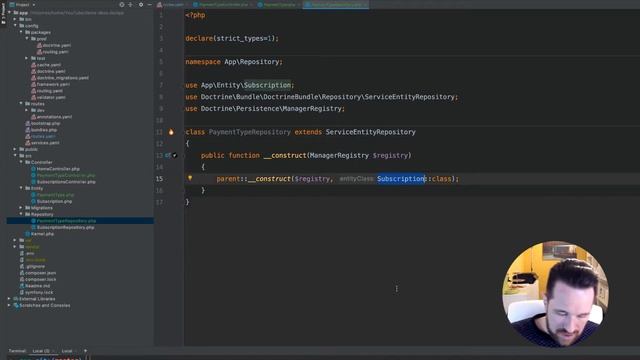The image size is (640, 360).
Task: Click the locate-in-tree target icon in Project panel header
Action: (122, 4)
